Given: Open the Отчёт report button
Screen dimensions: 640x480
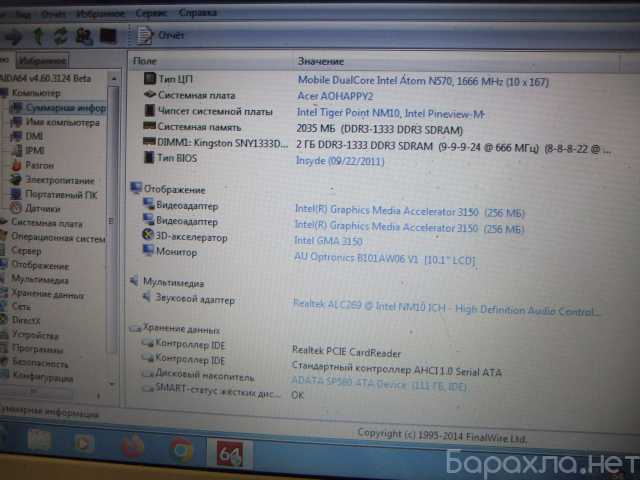Looking at the screenshot, I should [160, 36].
